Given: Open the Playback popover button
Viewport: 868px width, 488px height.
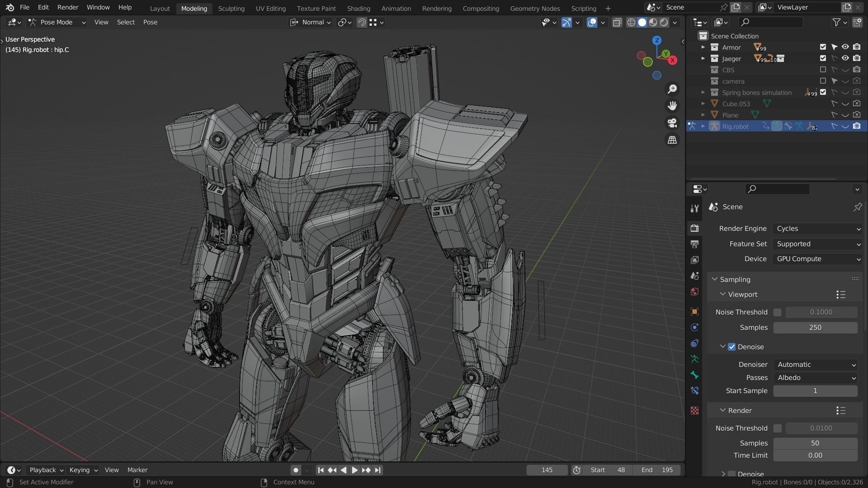Looking at the screenshot, I should point(46,470).
